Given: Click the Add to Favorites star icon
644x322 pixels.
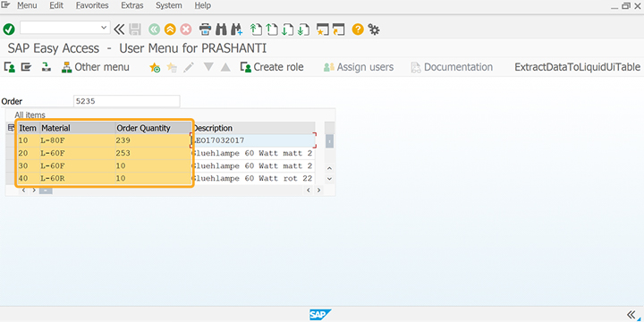Looking at the screenshot, I should (155, 67).
